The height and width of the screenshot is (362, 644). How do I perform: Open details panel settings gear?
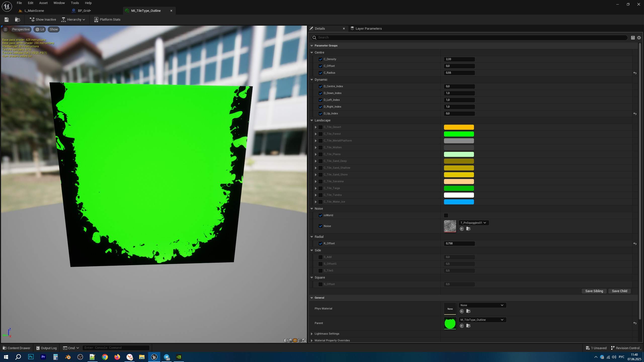coord(639,38)
